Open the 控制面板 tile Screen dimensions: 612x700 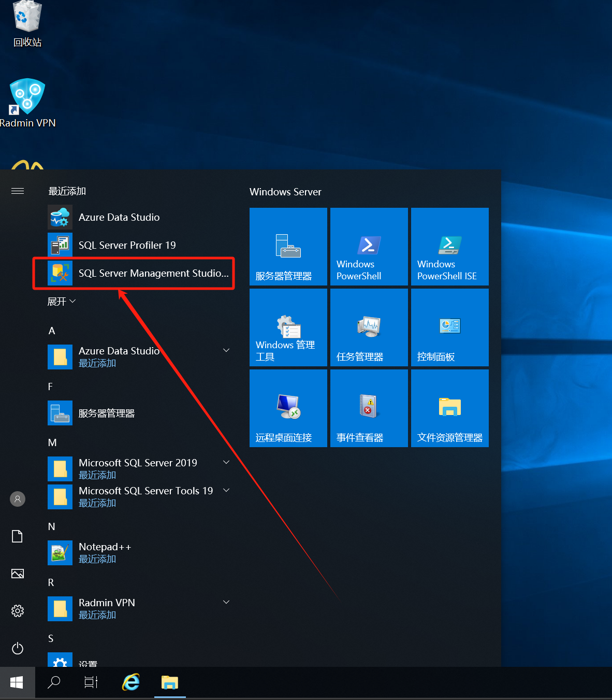pyautogui.click(x=449, y=327)
